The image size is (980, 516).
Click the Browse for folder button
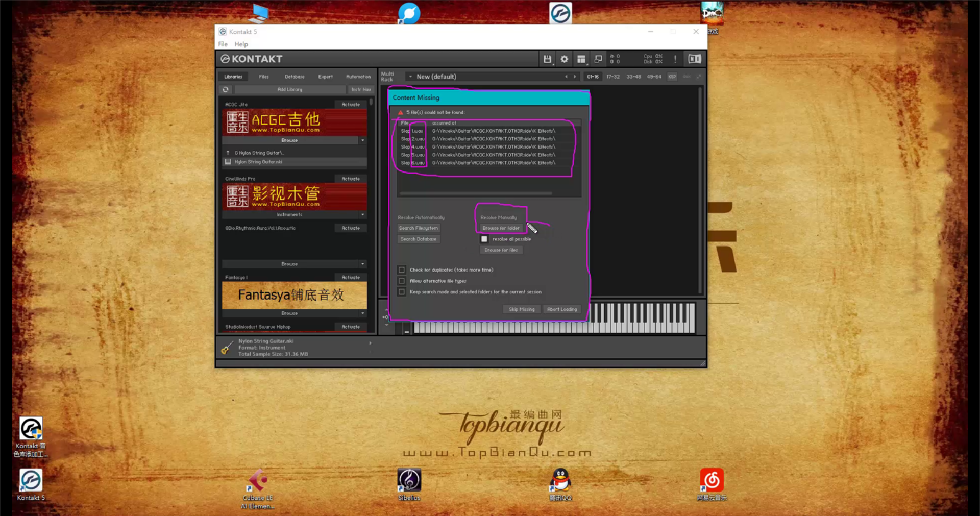pyautogui.click(x=501, y=228)
